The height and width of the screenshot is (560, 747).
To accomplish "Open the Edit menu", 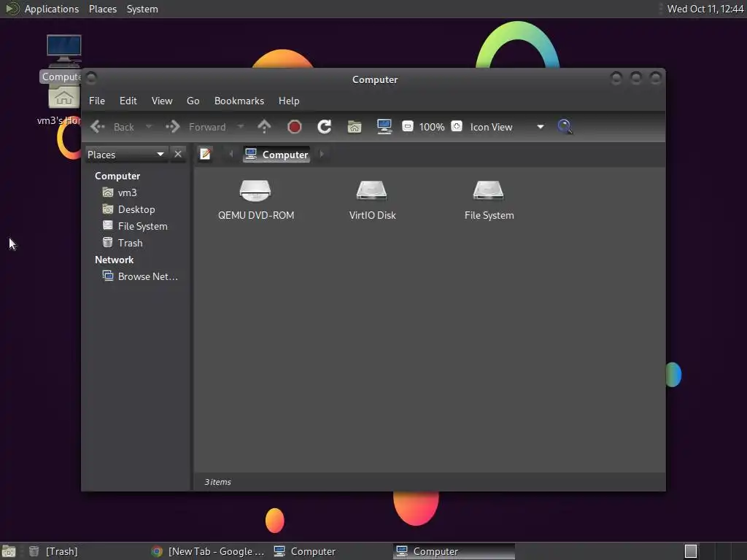I will pyautogui.click(x=128, y=101).
